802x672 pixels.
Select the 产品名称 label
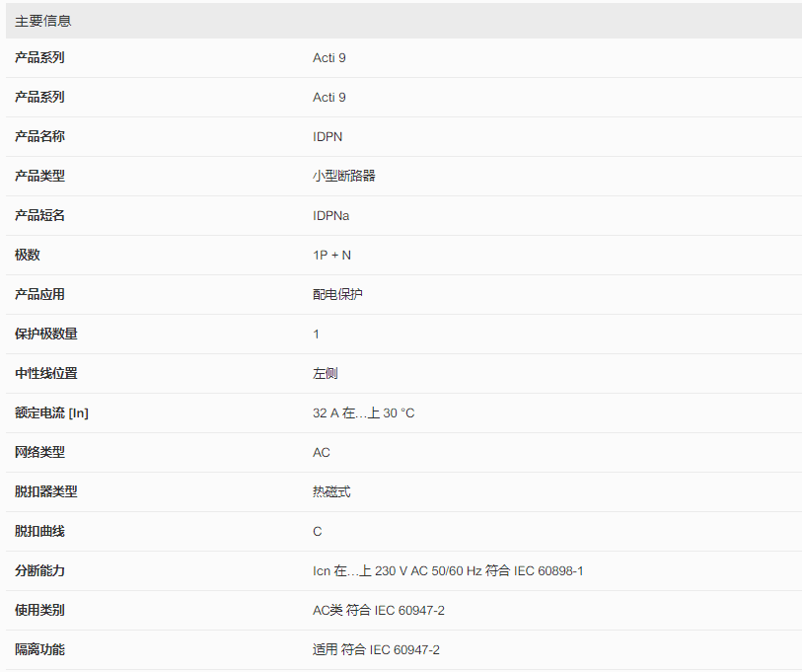39,136
